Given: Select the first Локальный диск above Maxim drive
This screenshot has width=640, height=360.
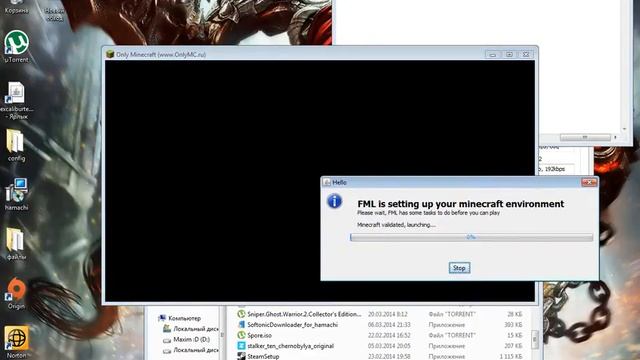Looking at the screenshot, I should click(196, 329).
